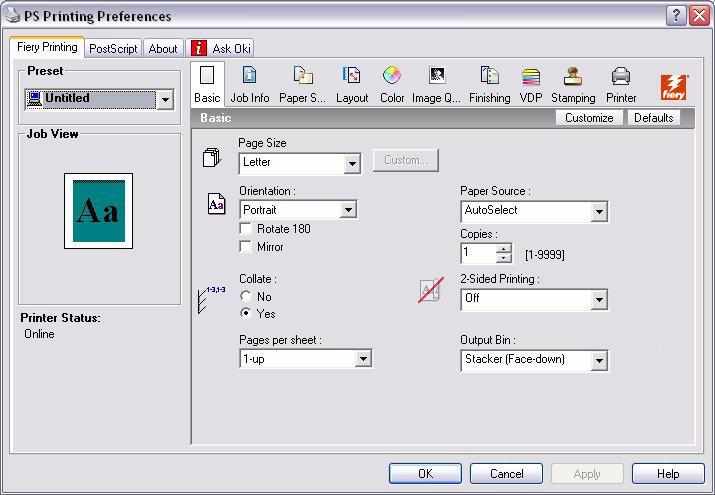Click the 2-sided printing crossed-out icon
Screen dimensions: 715x495
431,289
